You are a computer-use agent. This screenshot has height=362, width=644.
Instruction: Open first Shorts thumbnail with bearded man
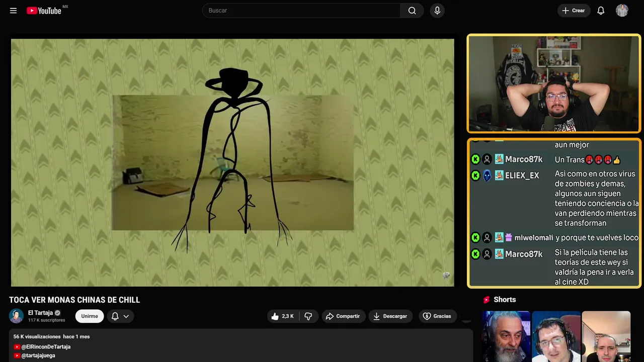[506, 336]
